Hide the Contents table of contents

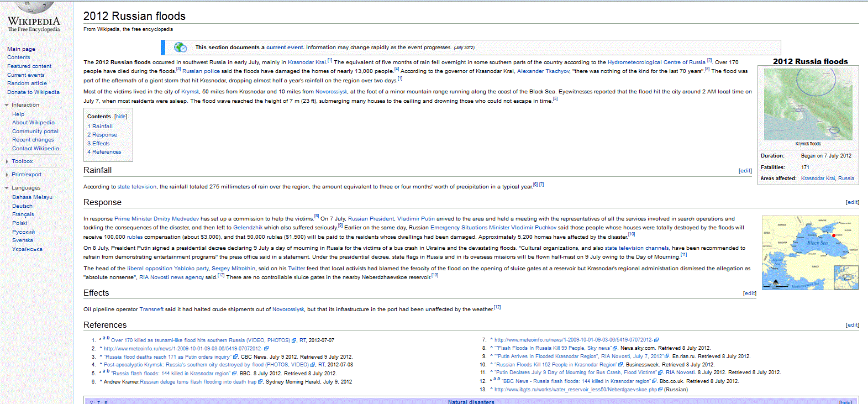coord(120,117)
